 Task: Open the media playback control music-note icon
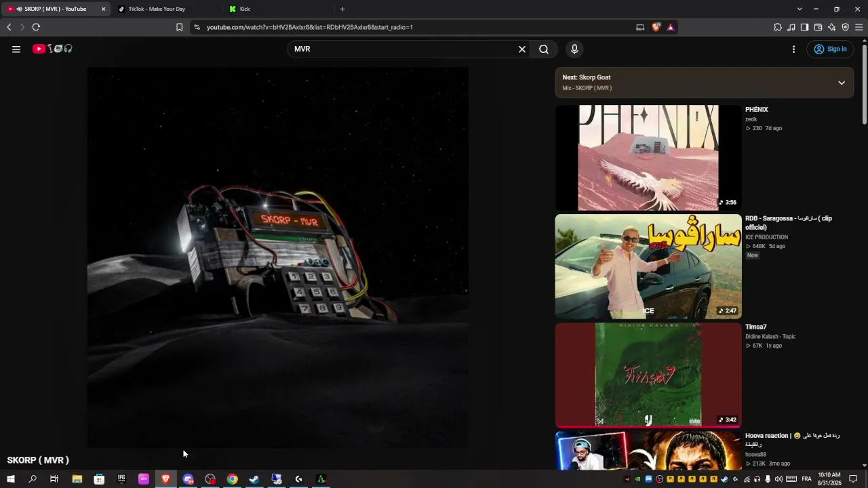click(x=791, y=27)
